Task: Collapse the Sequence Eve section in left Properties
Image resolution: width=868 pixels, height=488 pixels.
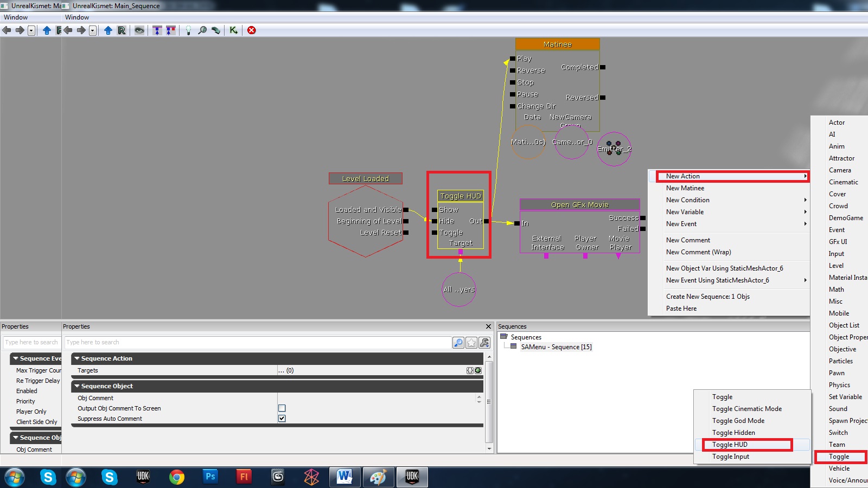Action: click(16, 358)
